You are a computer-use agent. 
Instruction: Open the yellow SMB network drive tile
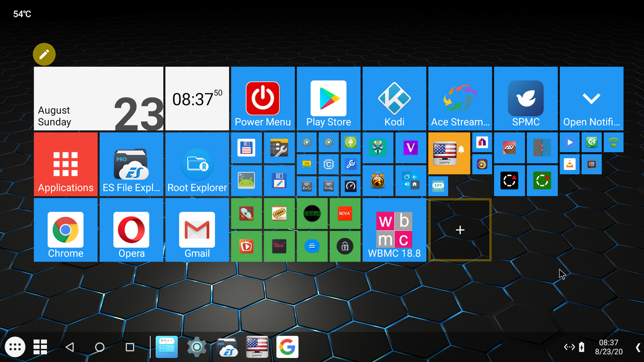click(306, 164)
